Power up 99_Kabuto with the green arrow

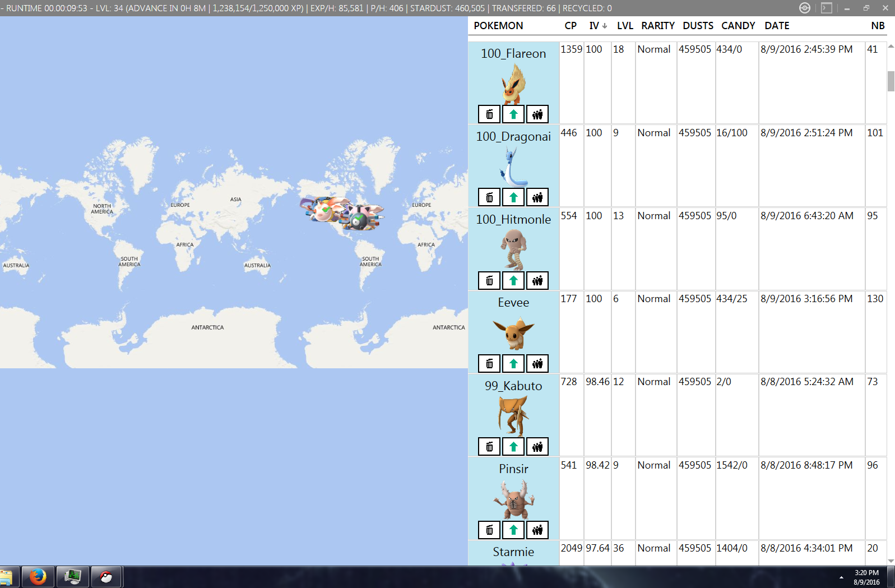click(x=513, y=447)
